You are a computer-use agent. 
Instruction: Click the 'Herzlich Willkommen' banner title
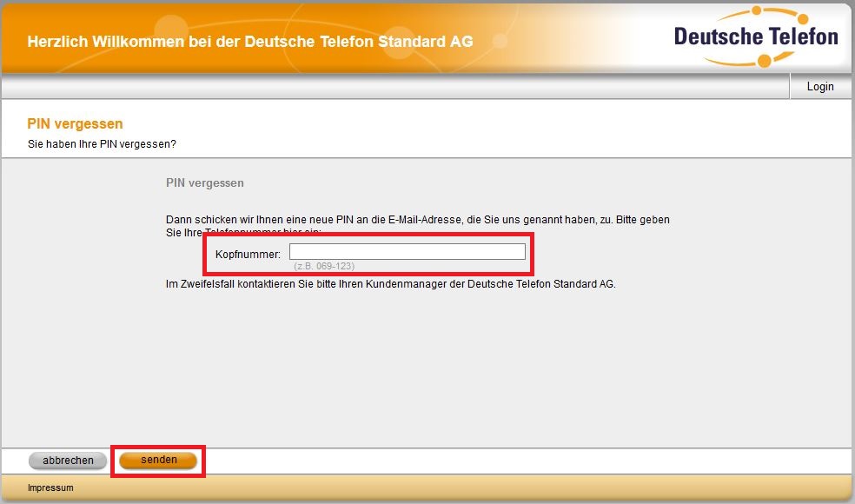pos(250,42)
